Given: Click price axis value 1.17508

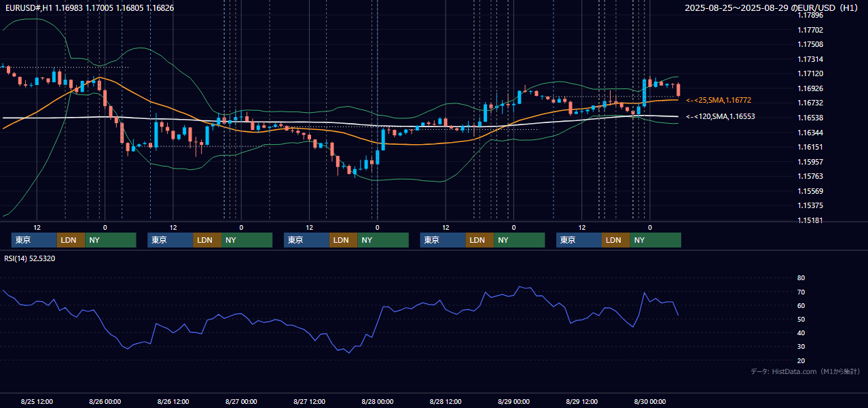Looking at the screenshot, I should [x=810, y=45].
